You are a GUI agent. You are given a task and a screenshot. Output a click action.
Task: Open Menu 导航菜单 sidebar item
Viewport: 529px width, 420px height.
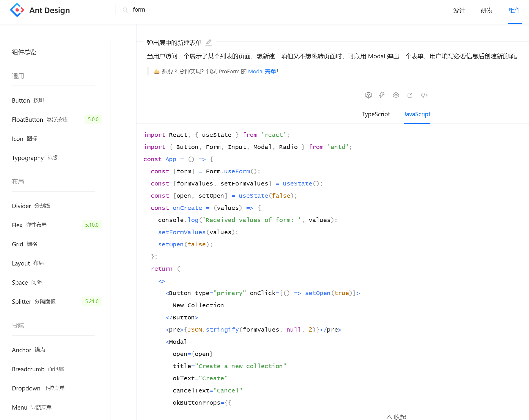32,407
